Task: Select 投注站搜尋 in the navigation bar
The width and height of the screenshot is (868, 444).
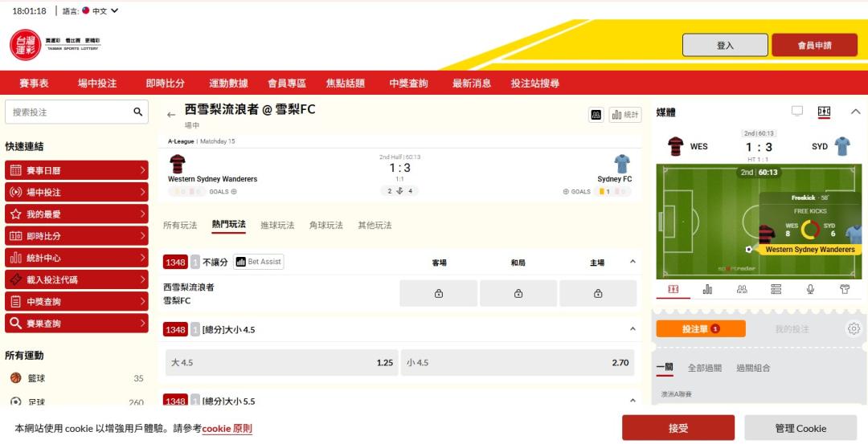Action: point(534,83)
